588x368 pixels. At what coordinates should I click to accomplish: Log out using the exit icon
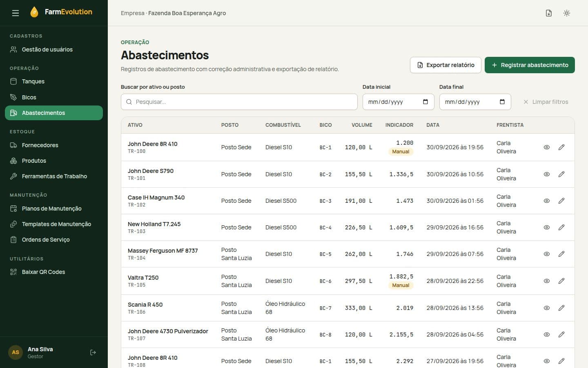[x=93, y=352]
